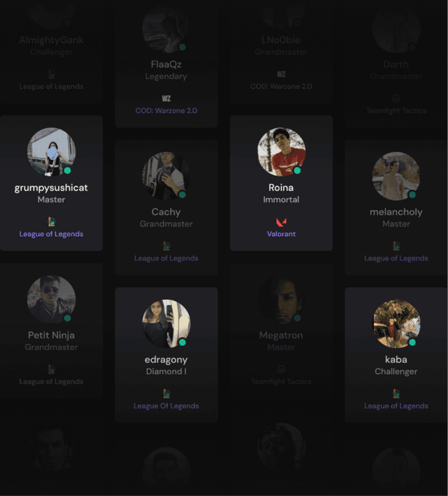448x496 pixels.
Task: Click League of Legends icon on edragony's card
Action: [167, 394]
